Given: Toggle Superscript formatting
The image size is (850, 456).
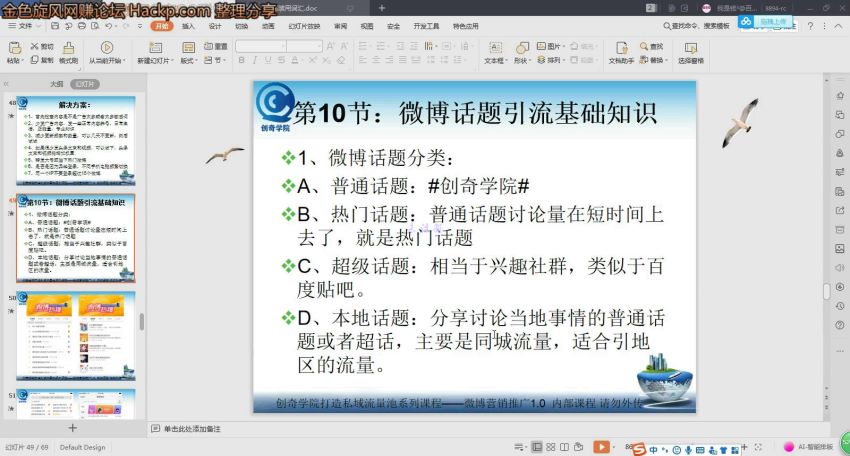Looking at the screenshot, I should pos(313,60).
